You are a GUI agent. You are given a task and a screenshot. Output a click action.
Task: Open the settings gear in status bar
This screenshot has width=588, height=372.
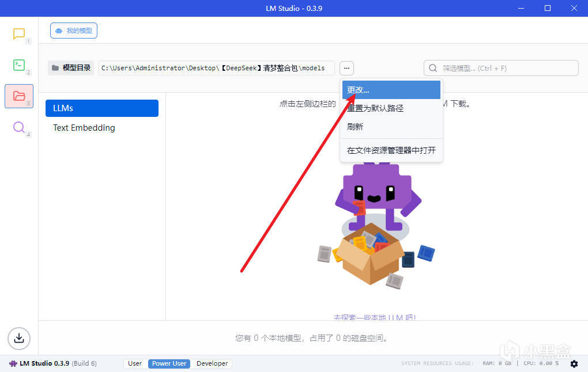click(574, 363)
